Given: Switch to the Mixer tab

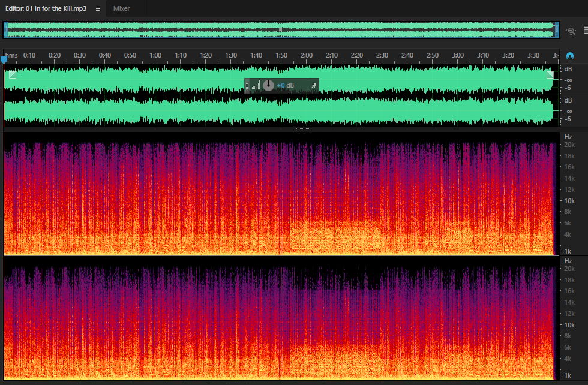Looking at the screenshot, I should (121, 8).
